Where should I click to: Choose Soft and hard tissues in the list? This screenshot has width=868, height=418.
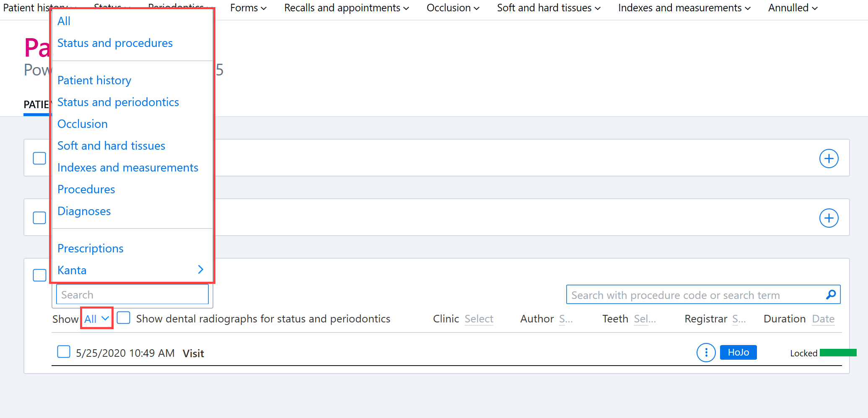click(111, 145)
